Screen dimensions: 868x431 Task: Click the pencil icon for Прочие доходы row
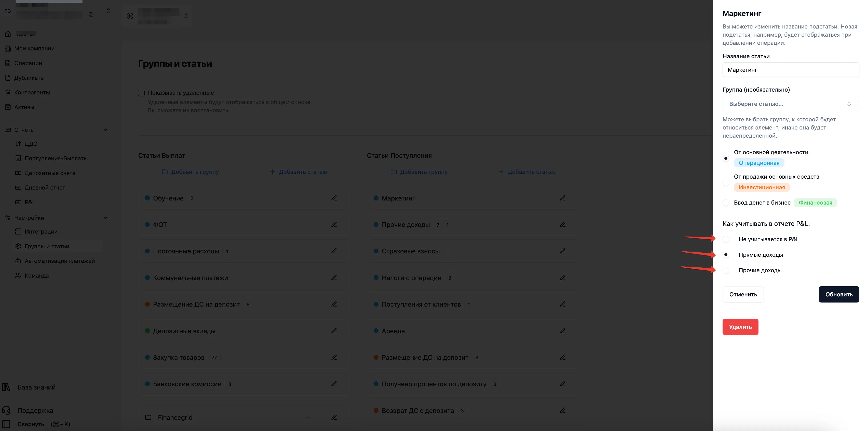point(563,224)
